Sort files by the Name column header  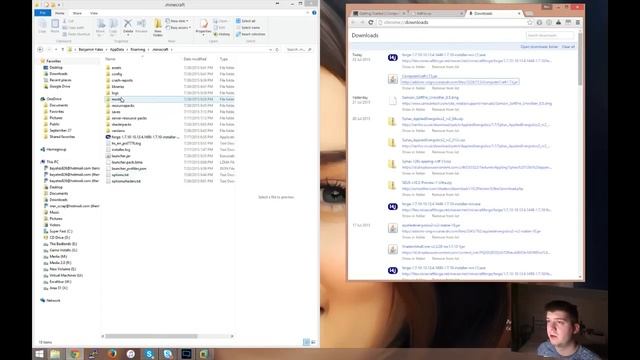pyautogui.click(x=111, y=59)
